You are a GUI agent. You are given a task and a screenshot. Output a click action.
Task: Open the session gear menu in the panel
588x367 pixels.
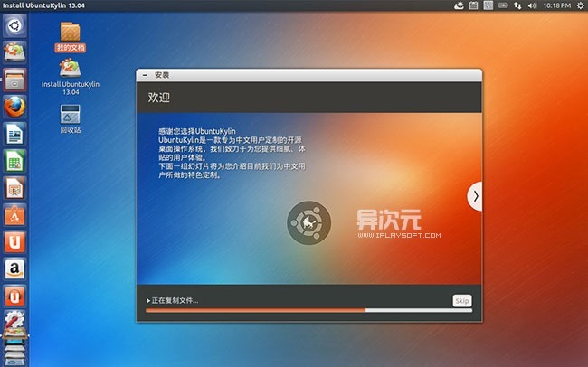tap(580, 5)
